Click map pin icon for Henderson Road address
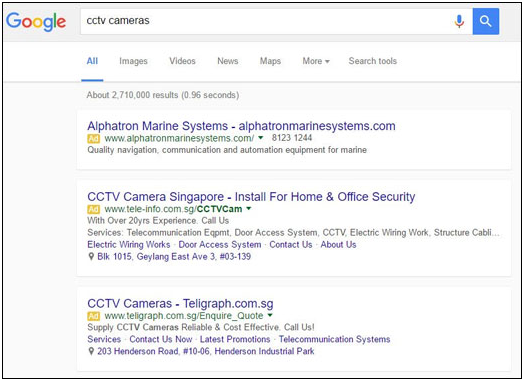Image resolution: width=524 pixels, height=381 pixels. pos(91,351)
